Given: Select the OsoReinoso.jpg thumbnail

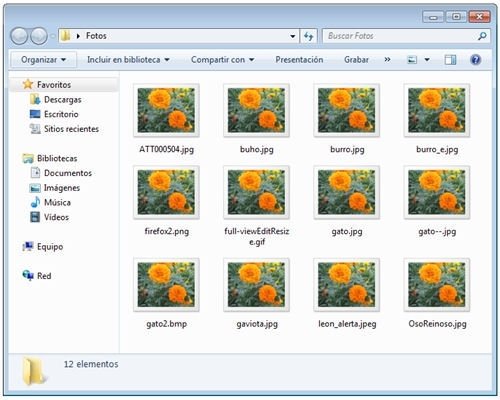Looking at the screenshot, I should point(437,285).
